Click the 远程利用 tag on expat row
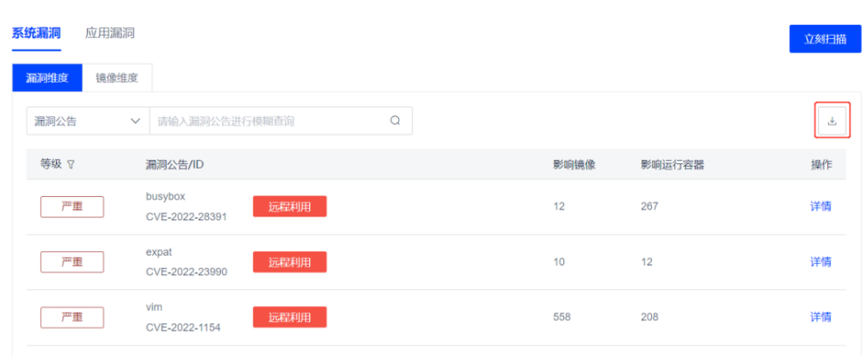This screenshot has height=356, width=868. [290, 262]
